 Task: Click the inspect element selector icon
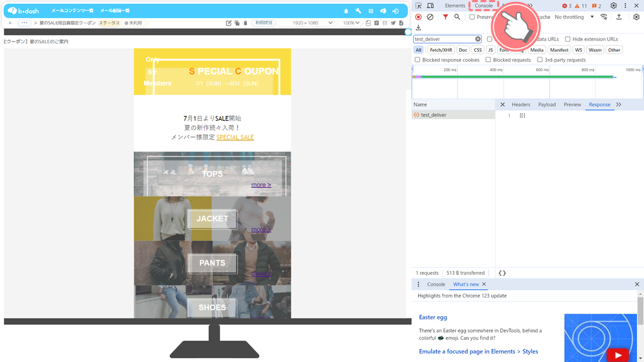pos(418,6)
